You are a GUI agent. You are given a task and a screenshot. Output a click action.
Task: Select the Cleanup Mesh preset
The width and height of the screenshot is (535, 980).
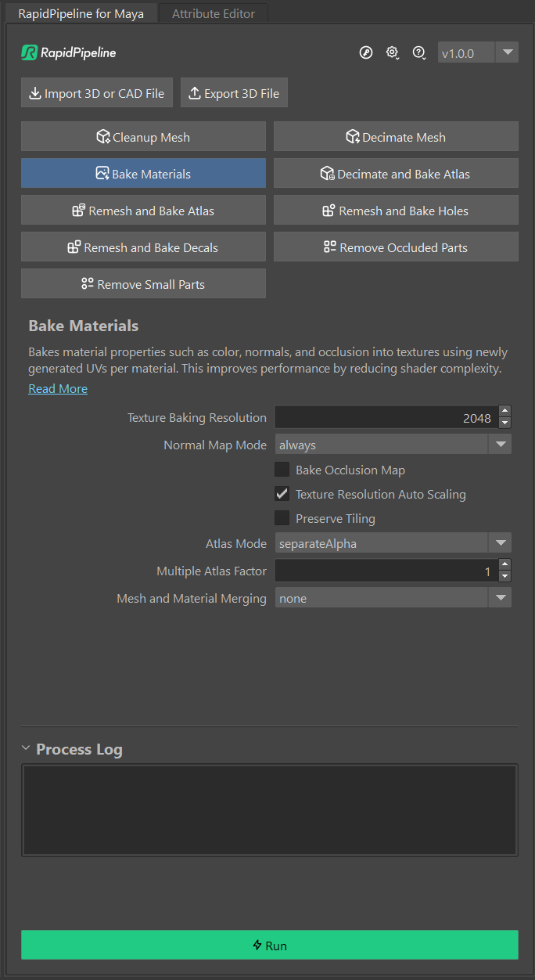coord(143,136)
